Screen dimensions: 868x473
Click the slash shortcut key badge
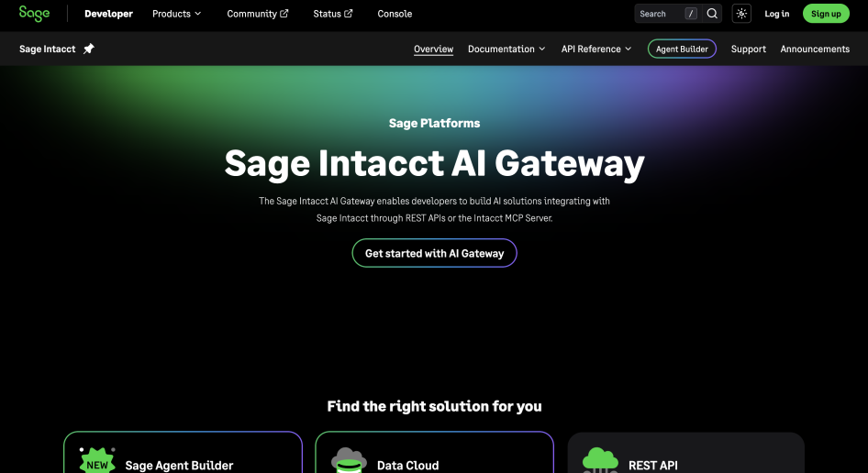[690, 14]
